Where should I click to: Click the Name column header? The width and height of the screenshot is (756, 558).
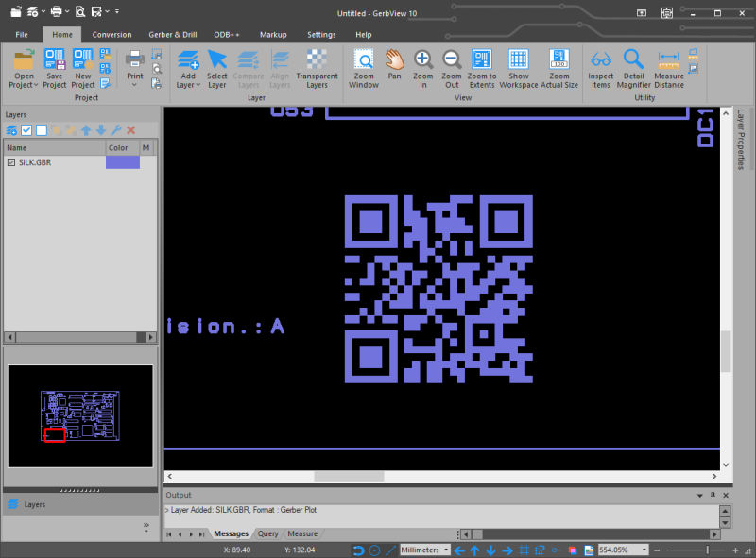55,148
